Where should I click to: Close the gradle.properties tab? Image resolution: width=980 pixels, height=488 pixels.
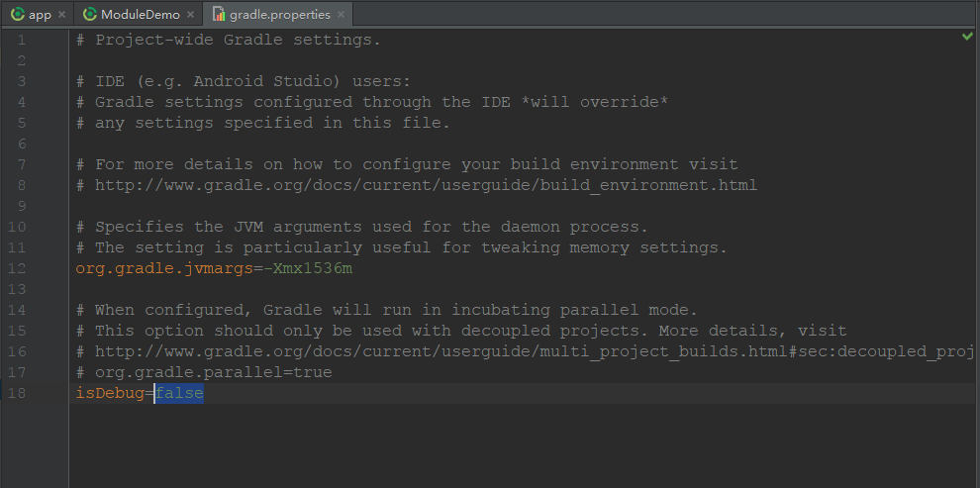(x=342, y=15)
